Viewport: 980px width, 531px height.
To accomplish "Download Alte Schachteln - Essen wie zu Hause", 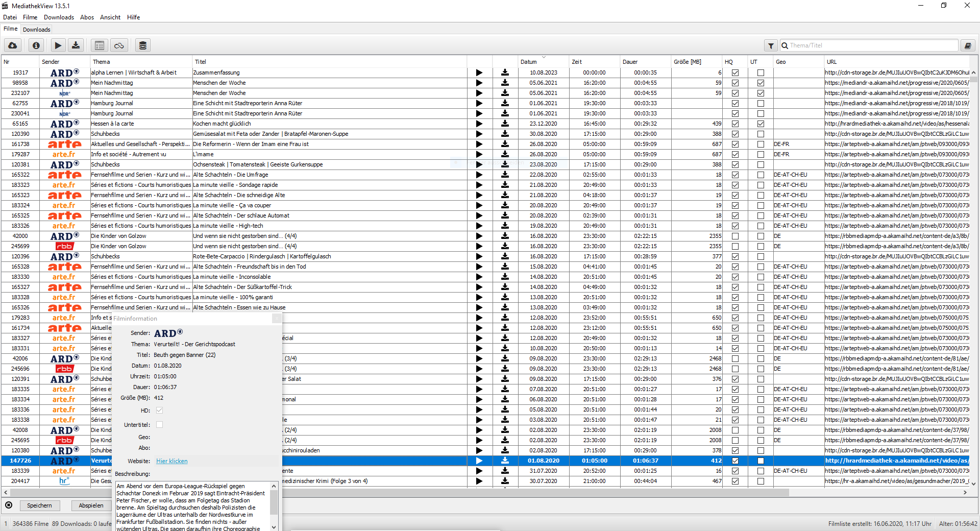I will point(505,307).
